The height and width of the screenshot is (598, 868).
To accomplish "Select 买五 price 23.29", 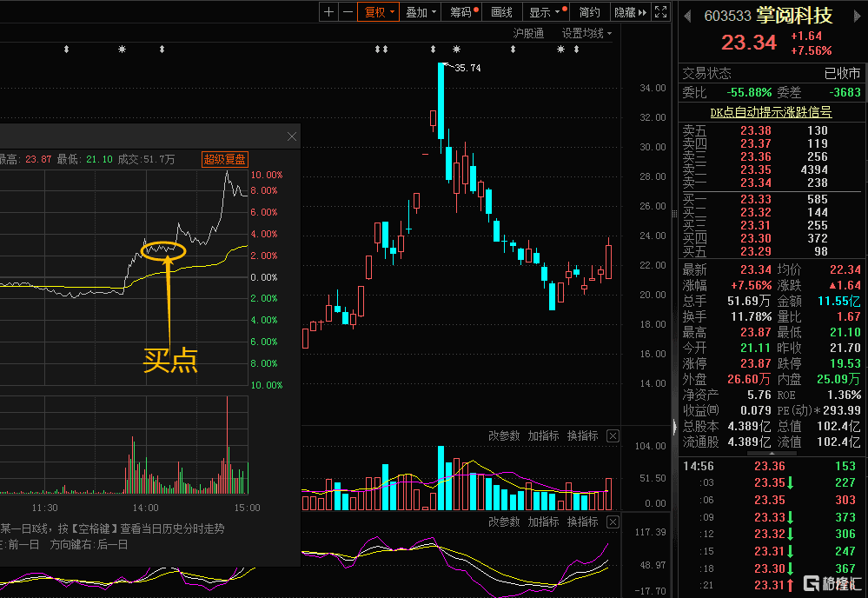I will click(x=756, y=251).
